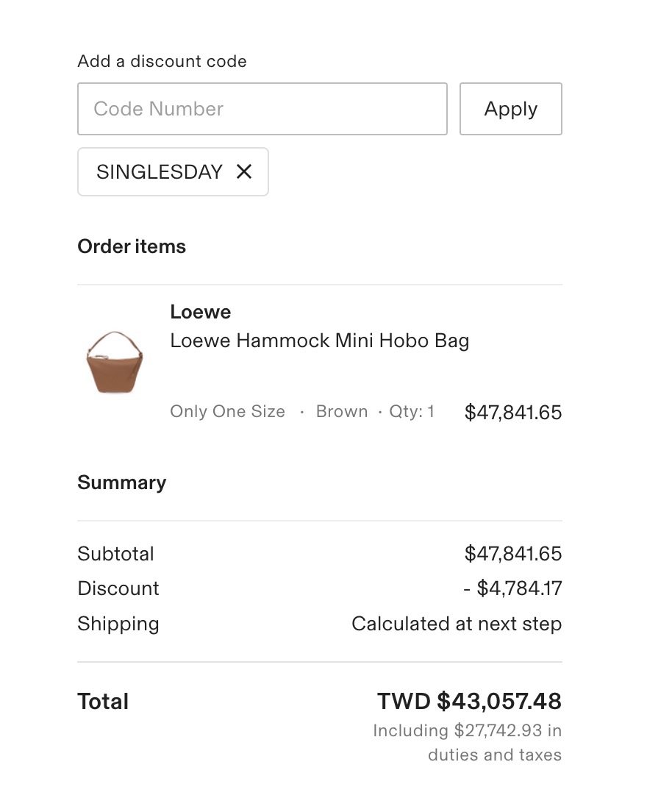The width and height of the screenshot is (647, 812).
Task: Click the Only One Size text
Action: [227, 412]
